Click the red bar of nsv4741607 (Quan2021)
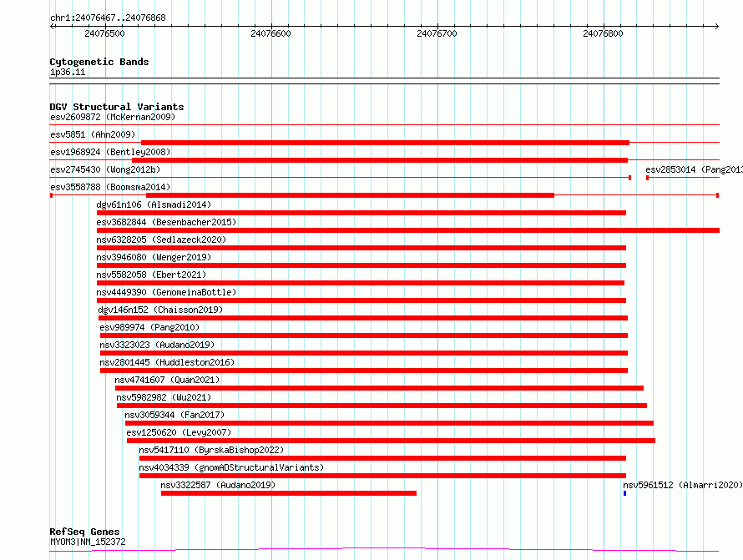The height and width of the screenshot is (560, 743). pos(379,388)
